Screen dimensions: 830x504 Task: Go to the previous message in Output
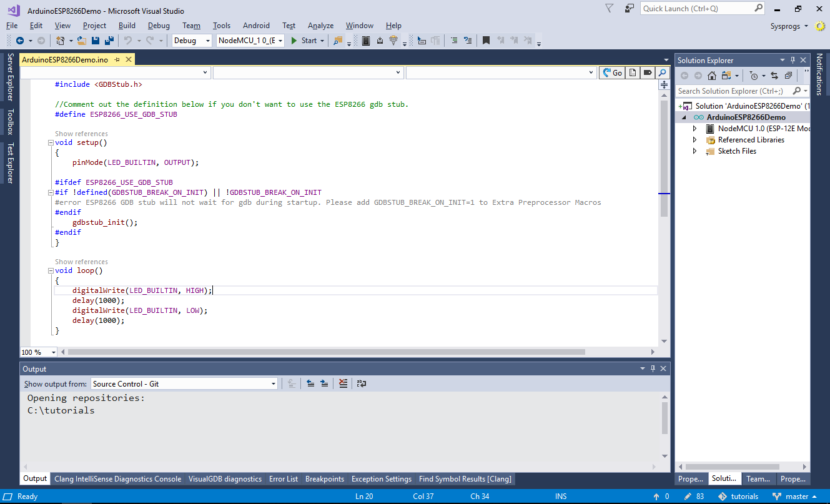[x=310, y=383]
